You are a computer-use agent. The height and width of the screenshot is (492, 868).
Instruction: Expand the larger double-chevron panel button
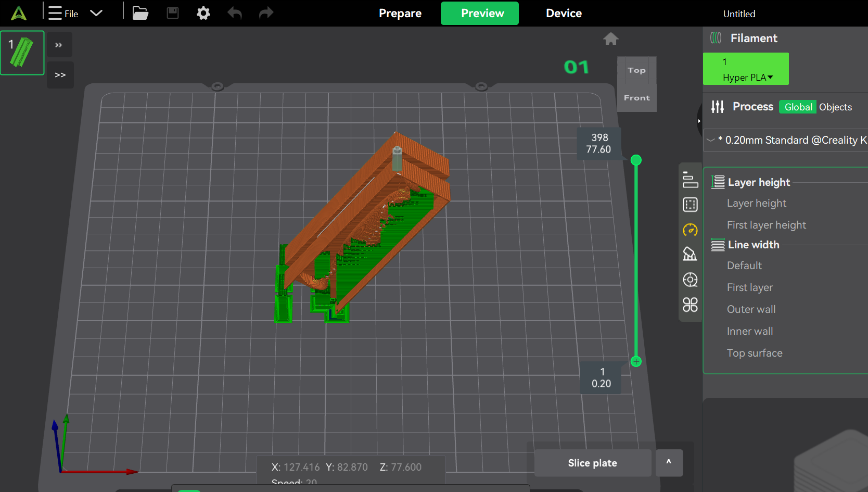pyautogui.click(x=60, y=75)
